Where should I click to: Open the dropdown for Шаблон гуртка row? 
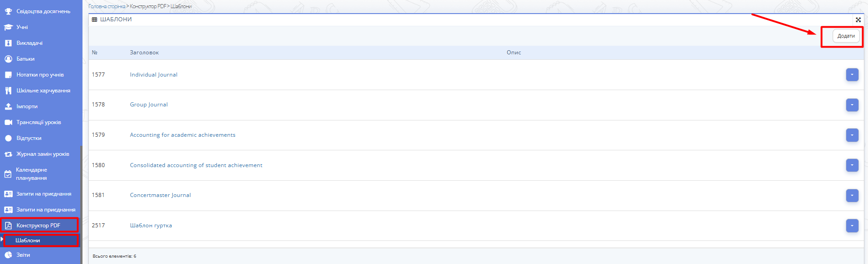coord(852,226)
